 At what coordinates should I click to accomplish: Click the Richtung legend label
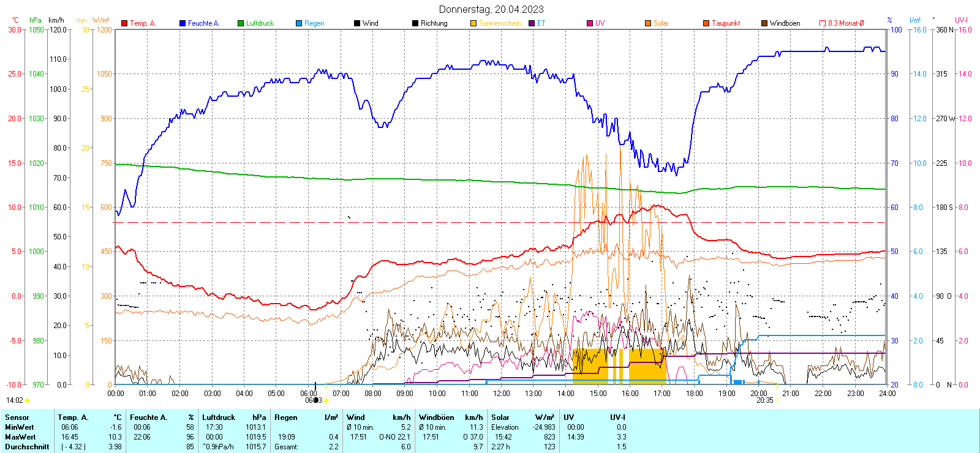pos(434,23)
